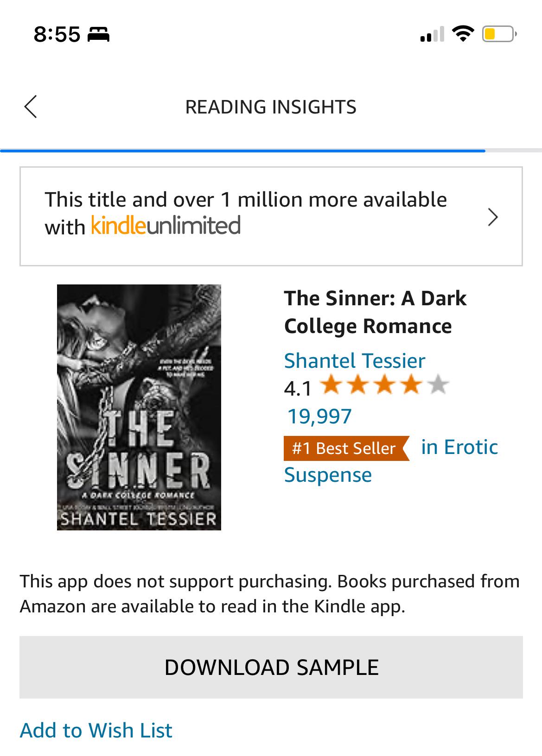Select the READING INSIGHTS header
542x756 pixels.
pyautogui.click(x=271, y=107)
